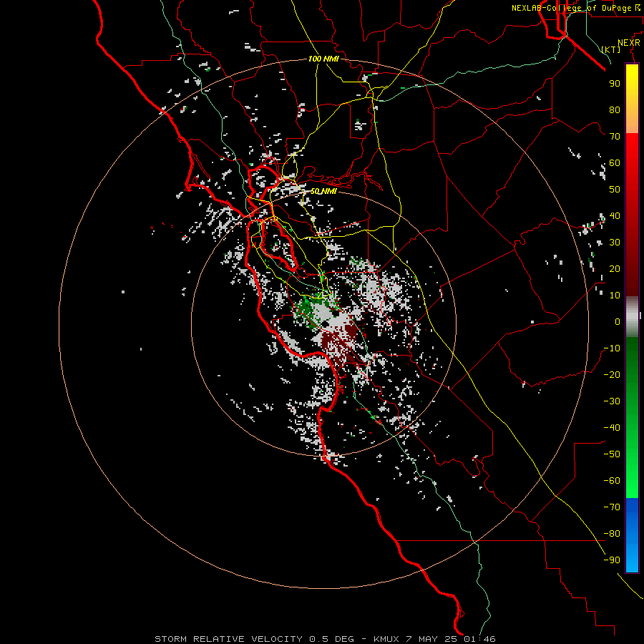Click the "100 NMI" range ring label
The height and width of the screenshot is (644, 644).
[323, 59]
